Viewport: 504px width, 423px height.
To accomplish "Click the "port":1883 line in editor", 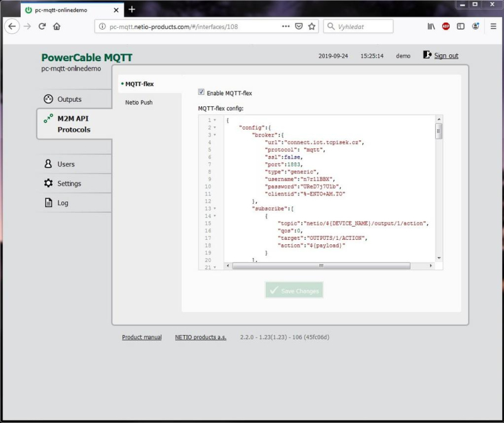I will (284, 164).
